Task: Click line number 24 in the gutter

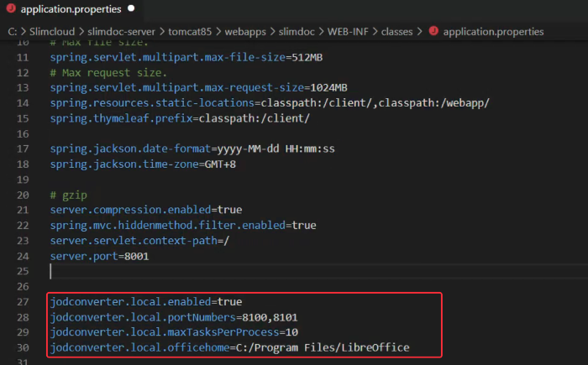Action: tap(22, 256)
